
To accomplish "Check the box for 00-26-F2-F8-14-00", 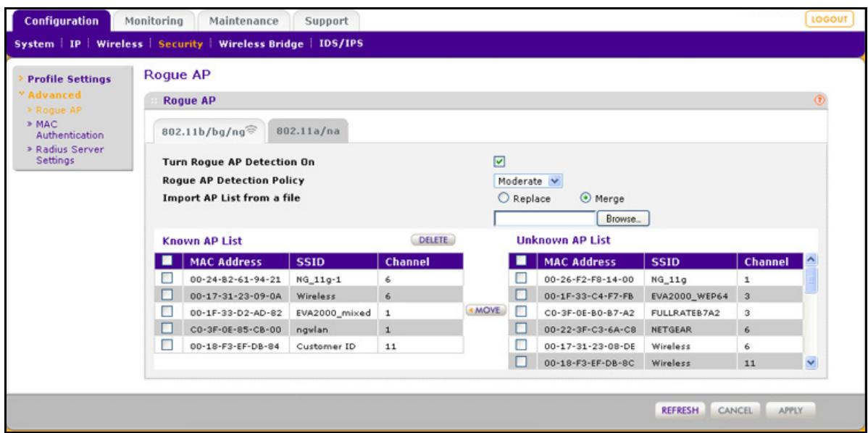I will 519,279.
